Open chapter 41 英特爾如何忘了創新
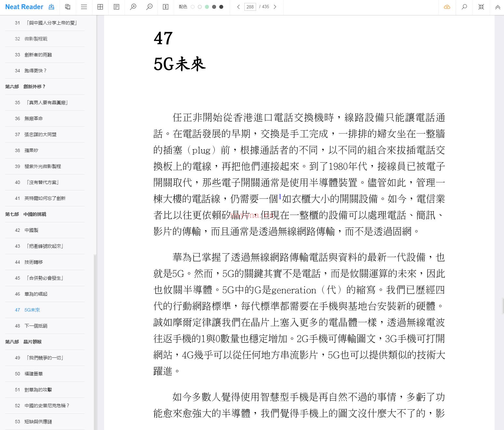This screenshot has width=504, height=430. click(45, 198)
